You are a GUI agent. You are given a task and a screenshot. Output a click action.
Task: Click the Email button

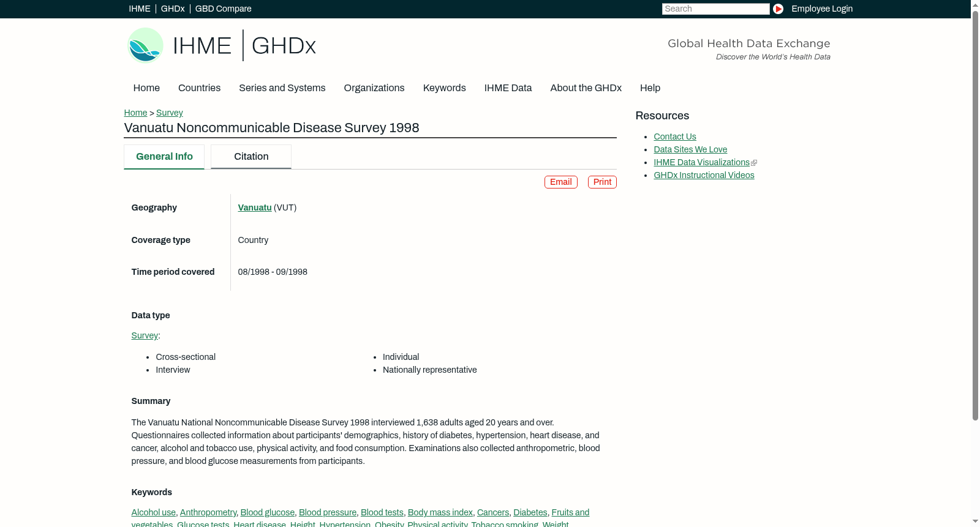tap(561, 182)
